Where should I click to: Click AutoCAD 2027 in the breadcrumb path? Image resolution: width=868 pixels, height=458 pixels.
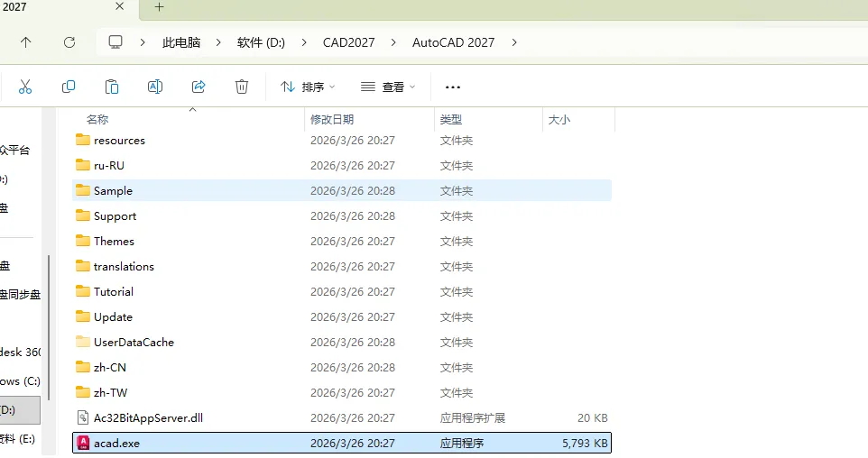coord(453,42)
